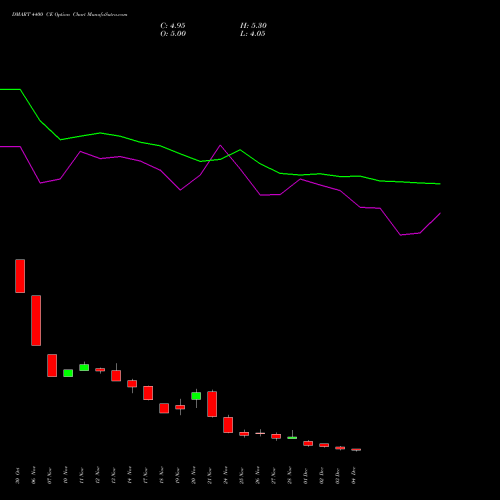Click the '30 Oct' date axis label
Screen dimensions: 500x500
tap(18, 475)
